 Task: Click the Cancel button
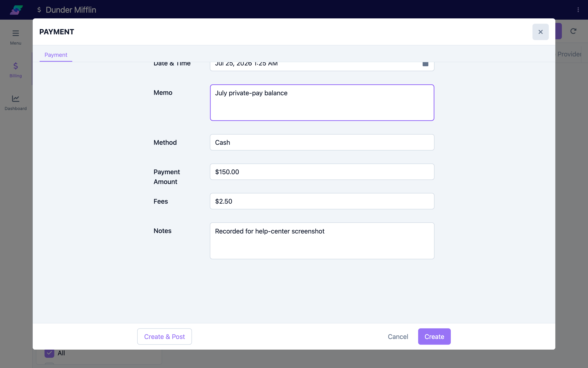tap(398, 337)
